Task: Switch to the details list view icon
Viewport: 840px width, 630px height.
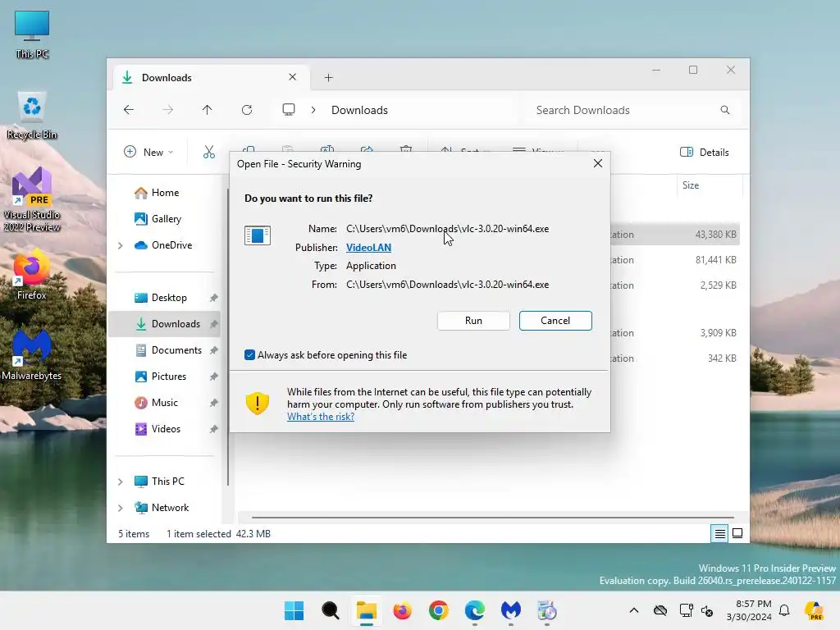Action: tap(719, 533)
